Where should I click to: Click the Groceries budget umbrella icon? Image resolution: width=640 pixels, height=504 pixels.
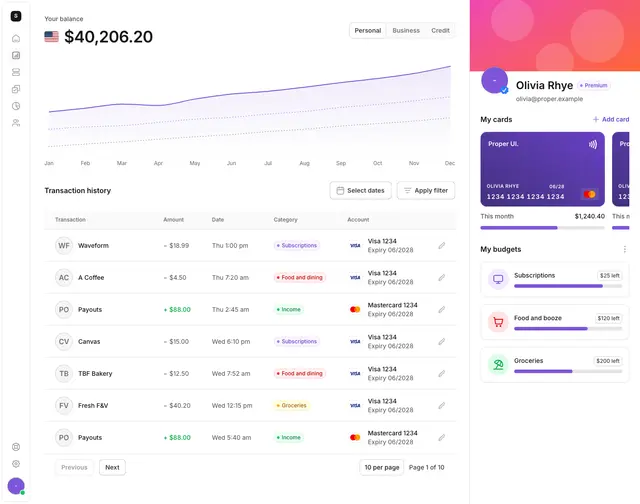pyautogui.click(x=498, y=365)
